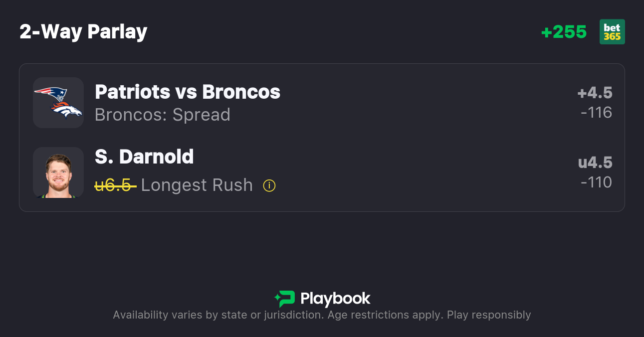The image size is (644, 337).
Task: Click the bet365 sportsbook logo
Action: click(612, 32)
